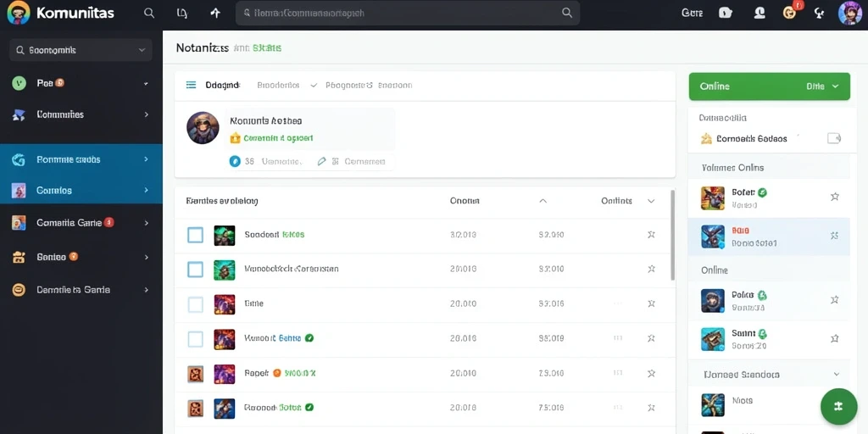
Task: Switch to the second tab in tab bar
Action: point(278,86)
